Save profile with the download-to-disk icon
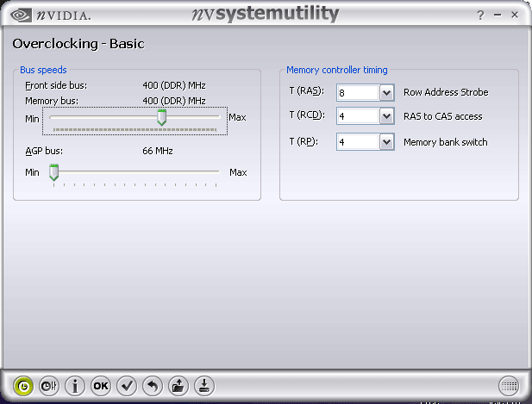This screenshot has height=404, width=532. click(x=204, y=386)
